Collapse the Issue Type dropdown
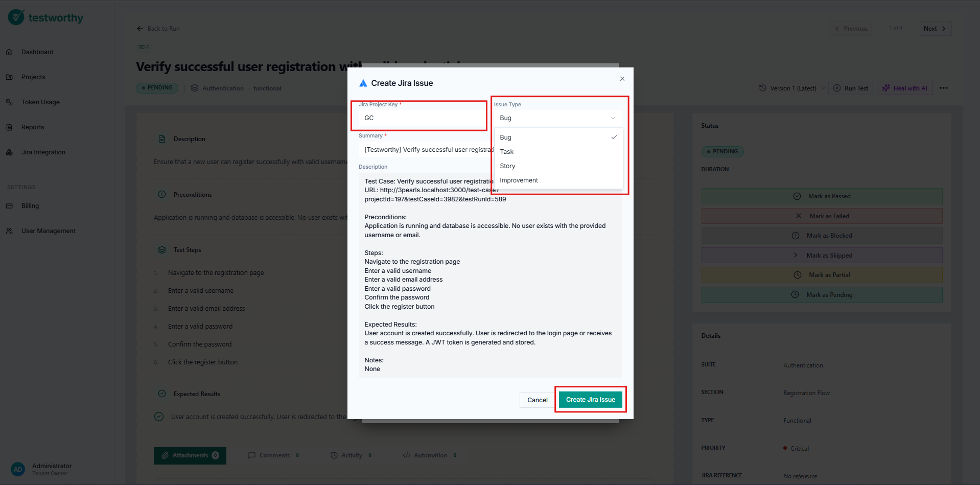 point(558,118)
